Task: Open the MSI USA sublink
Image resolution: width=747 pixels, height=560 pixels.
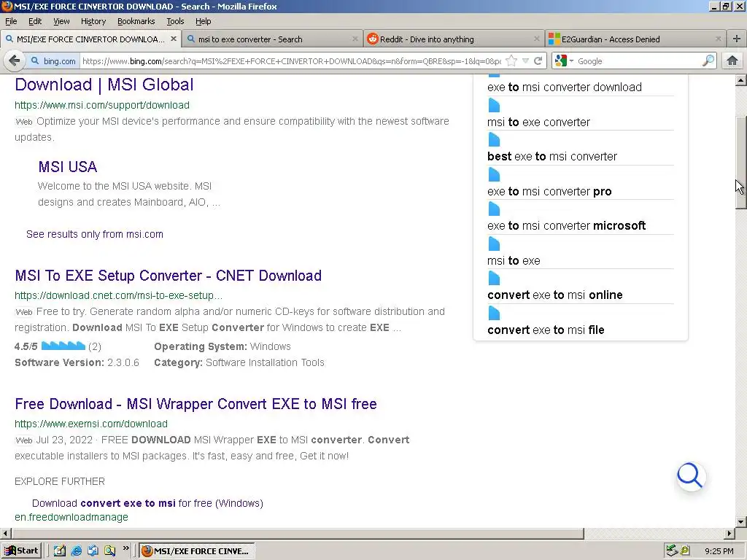Action: pos(68,167)
